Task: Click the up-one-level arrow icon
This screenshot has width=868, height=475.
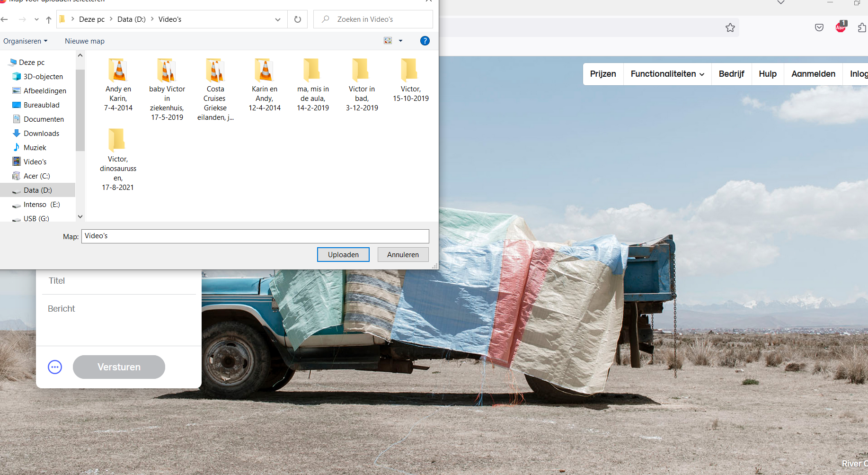Action: [x=48, y=19]
